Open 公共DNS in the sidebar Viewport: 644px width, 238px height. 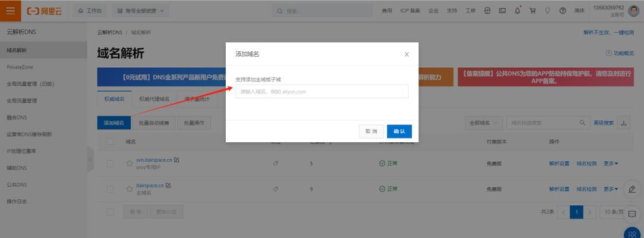pyautogui.click(x=17, y=185)
